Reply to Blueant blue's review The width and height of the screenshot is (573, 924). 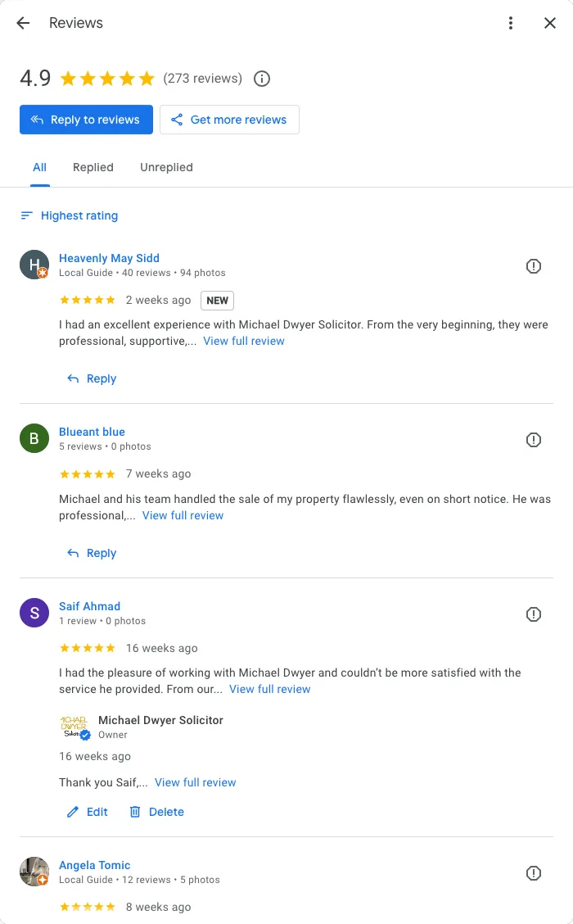tap(92, 553)
